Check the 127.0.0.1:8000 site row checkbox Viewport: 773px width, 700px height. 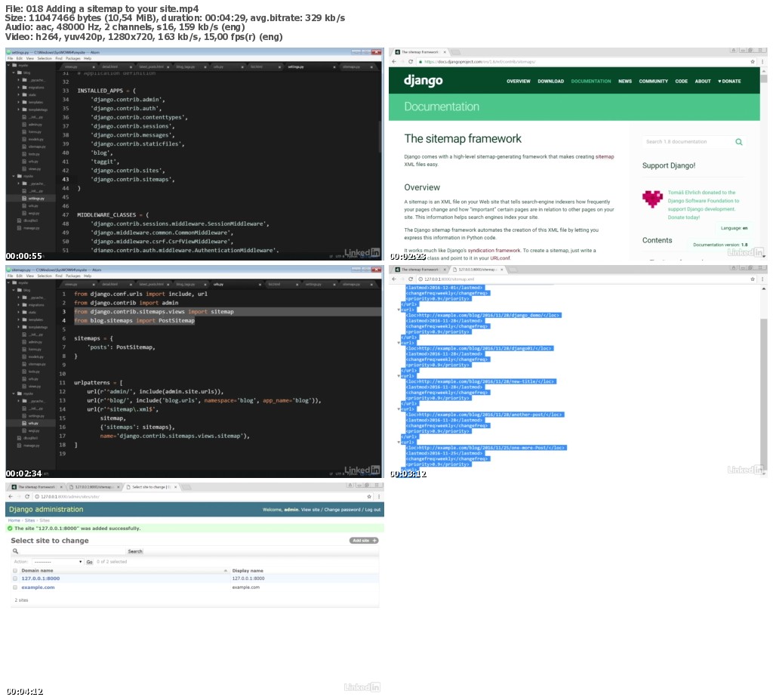pos(15,578)
